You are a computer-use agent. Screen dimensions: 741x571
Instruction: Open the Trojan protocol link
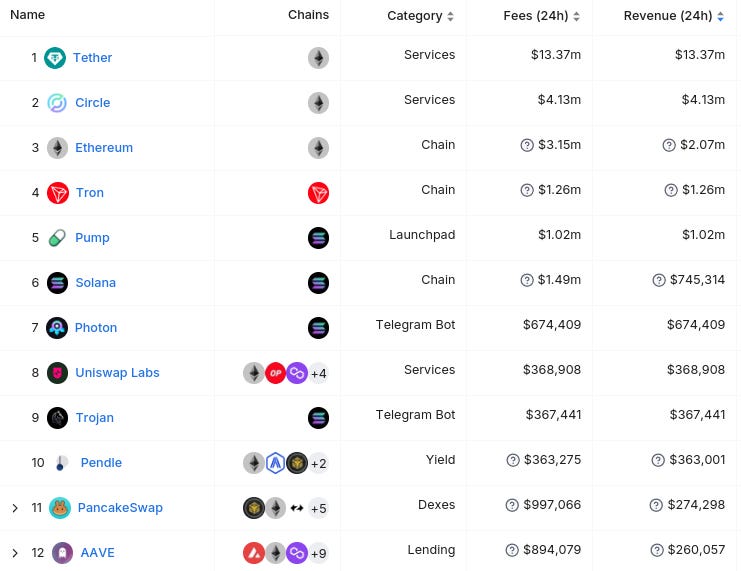pos(95,418)
